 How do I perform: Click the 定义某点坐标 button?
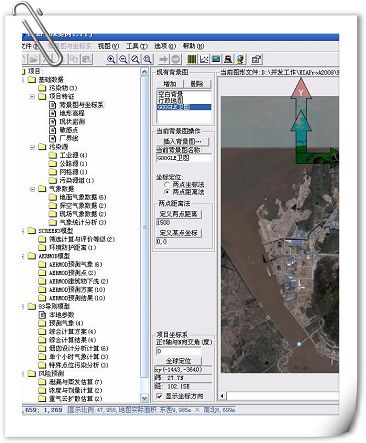[179, 233]
